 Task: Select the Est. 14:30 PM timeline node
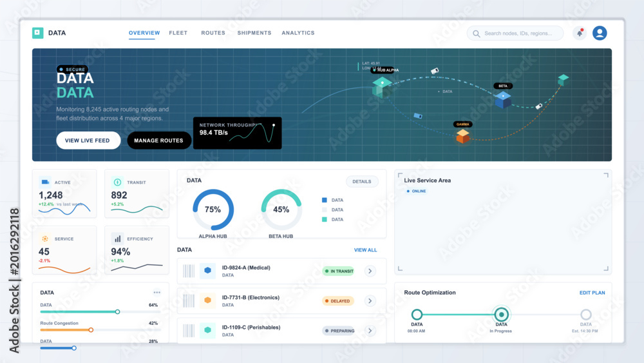tap(585, 315)
